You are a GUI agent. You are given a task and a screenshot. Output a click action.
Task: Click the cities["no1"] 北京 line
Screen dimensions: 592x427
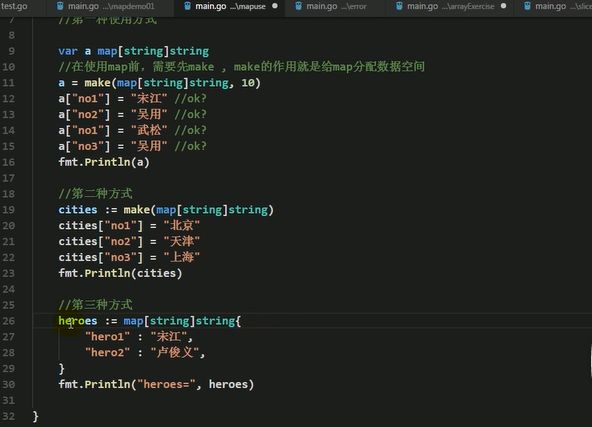[129, 225]
